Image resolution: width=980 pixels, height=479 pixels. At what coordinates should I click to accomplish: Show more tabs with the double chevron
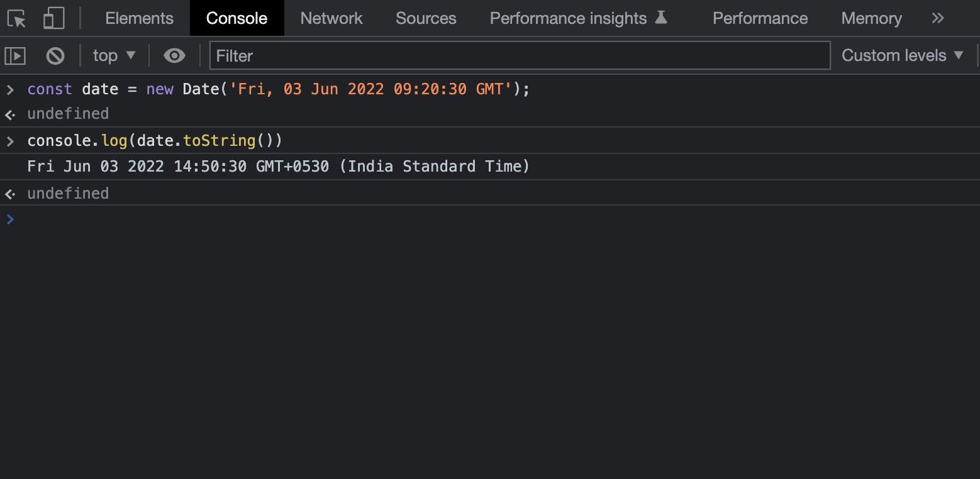938,18
